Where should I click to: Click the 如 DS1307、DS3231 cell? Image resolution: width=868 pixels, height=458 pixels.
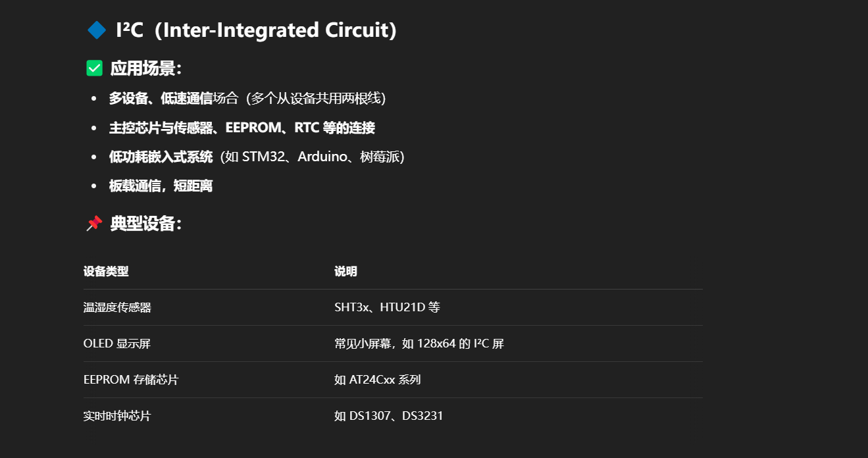[389, 416]
